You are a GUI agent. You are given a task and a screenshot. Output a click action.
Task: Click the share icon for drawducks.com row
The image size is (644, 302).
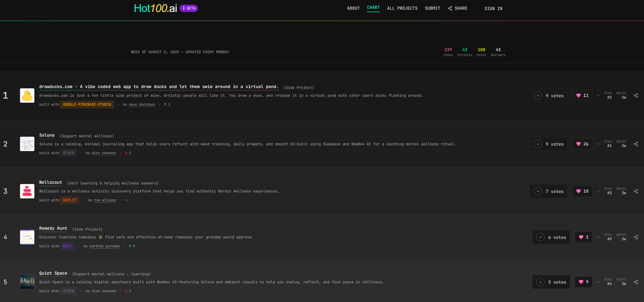tap(636, 96)
